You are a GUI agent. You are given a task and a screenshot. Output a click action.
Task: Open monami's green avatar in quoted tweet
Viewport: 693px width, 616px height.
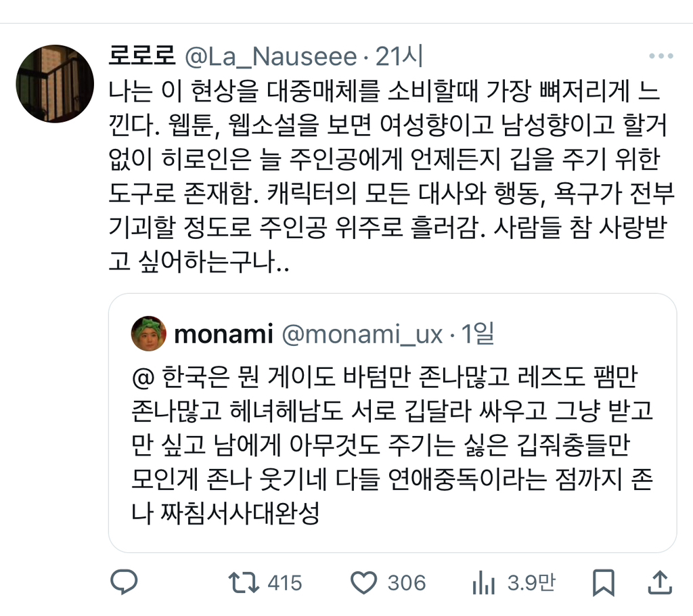[x=149, y=334]
